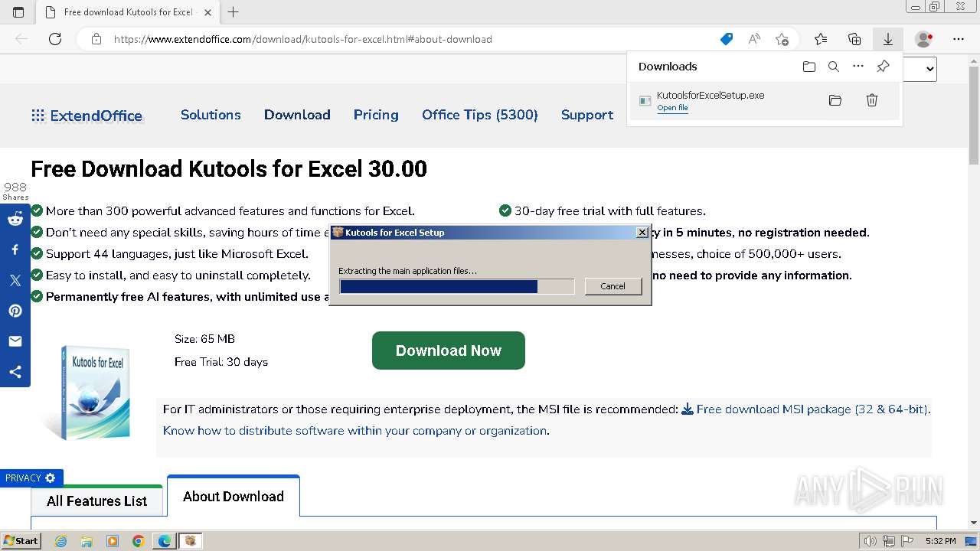Share page on Pinterest
Screen dimensions: 980x551
click(15, 311)
